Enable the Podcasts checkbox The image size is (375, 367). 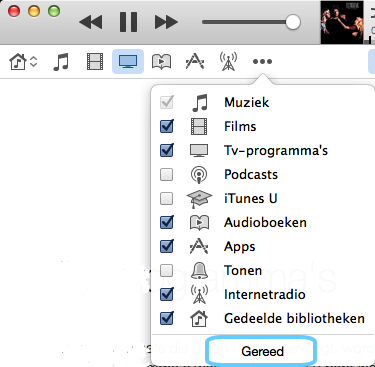[166, 174]
